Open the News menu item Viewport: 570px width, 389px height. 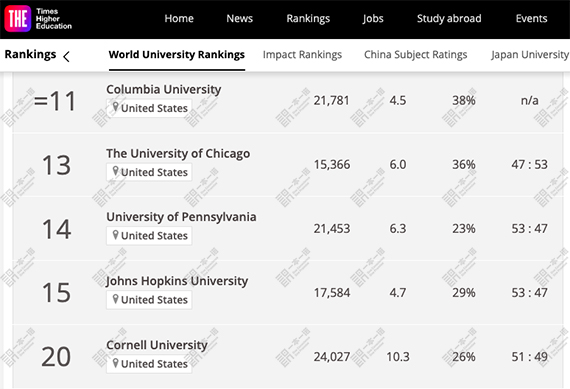tap(239, 19)
